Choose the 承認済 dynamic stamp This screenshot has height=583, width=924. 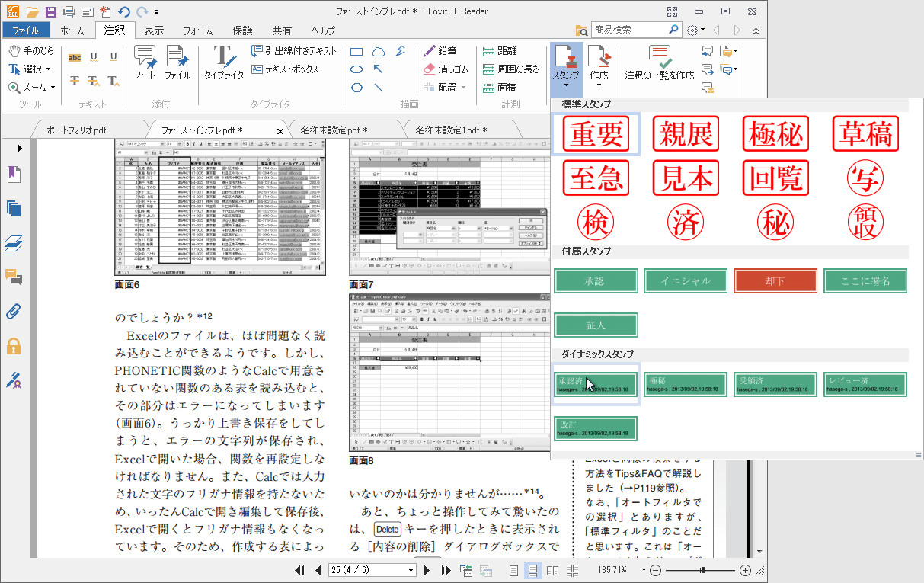[596, 384]
